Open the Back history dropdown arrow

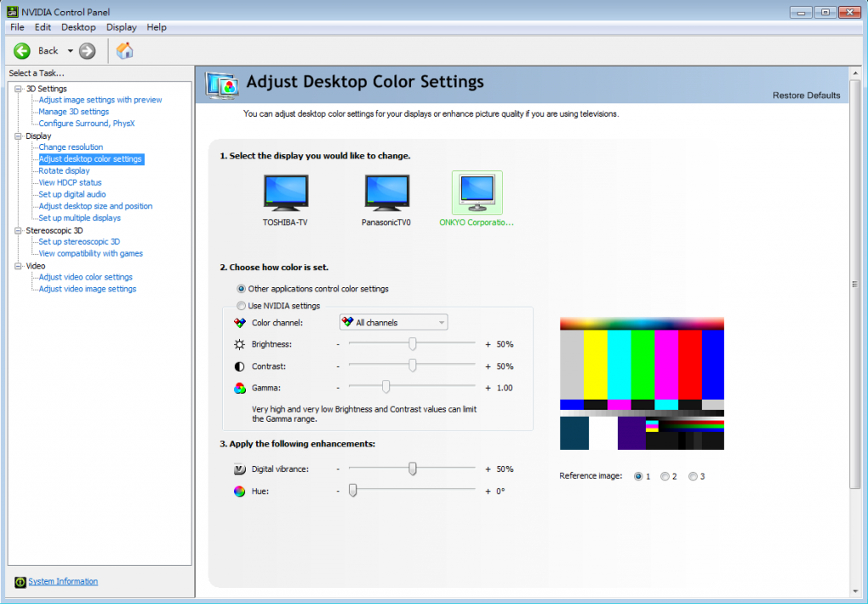click(x=70, y=51)
